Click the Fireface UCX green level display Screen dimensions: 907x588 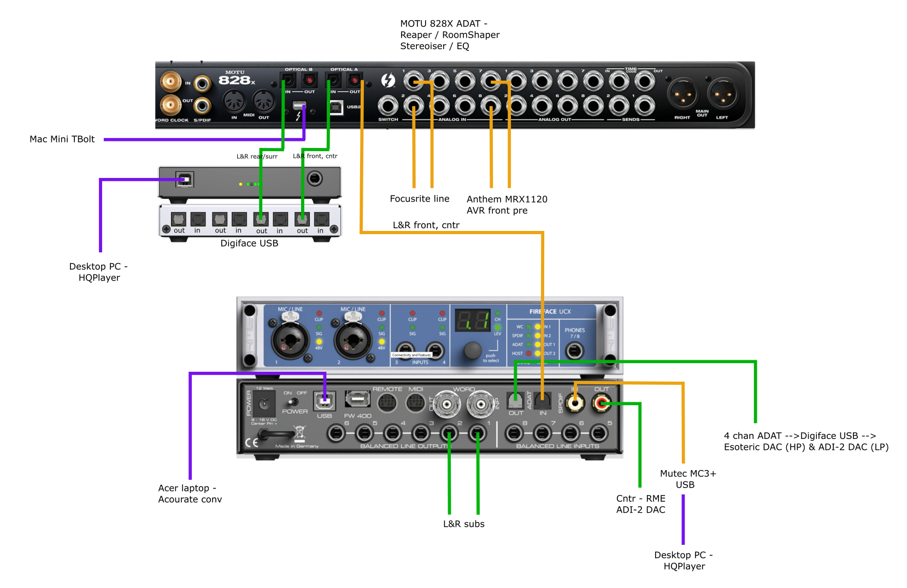473,321
